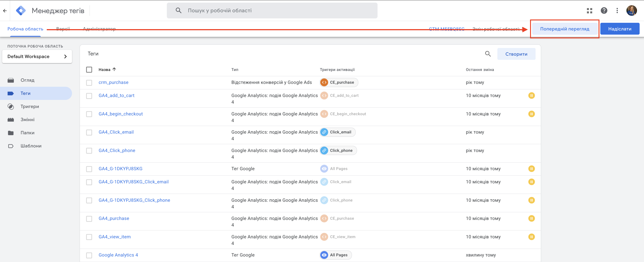Viewport: 644px width, 262px height.
Task: Toggle the select-all tags checkbox
Action: [89, 70]
